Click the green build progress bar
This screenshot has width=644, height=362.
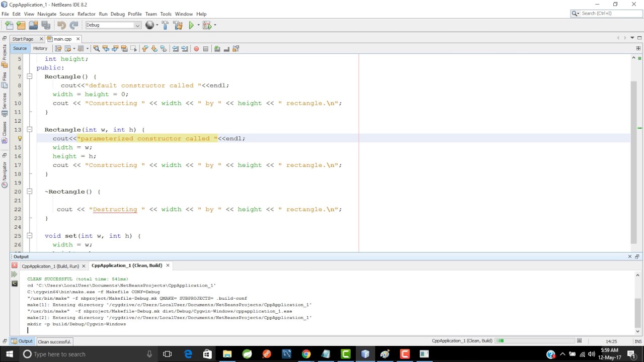pyautogui.click(x=535, y=341)
